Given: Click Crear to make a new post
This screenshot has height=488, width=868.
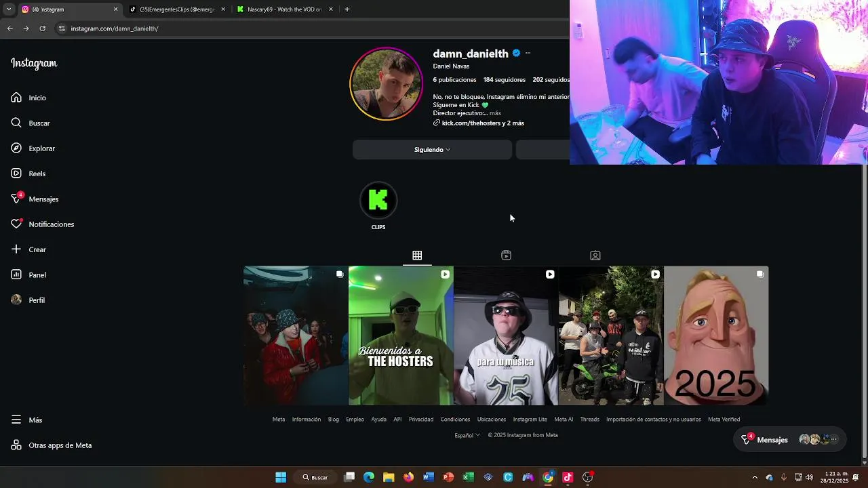Looking at the screenshot, I should (x=28, y=249).
